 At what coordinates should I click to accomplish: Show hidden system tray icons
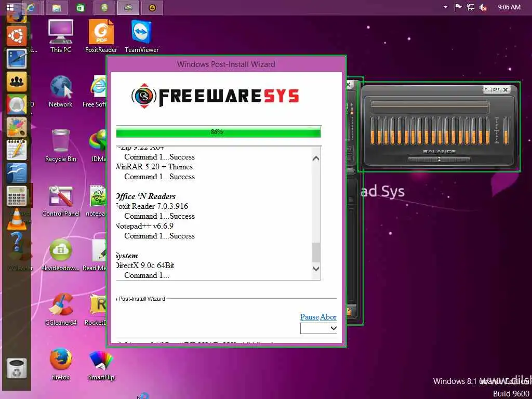point(445,7)
